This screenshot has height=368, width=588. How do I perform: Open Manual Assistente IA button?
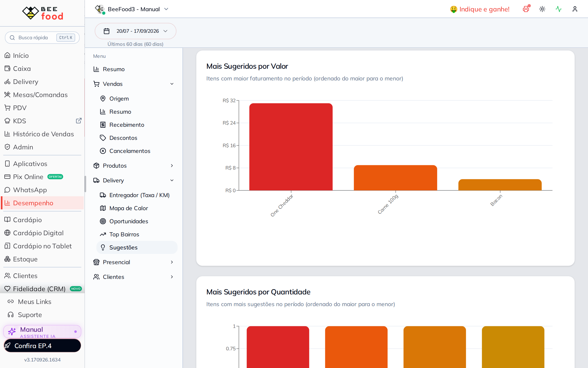[42, 331]
